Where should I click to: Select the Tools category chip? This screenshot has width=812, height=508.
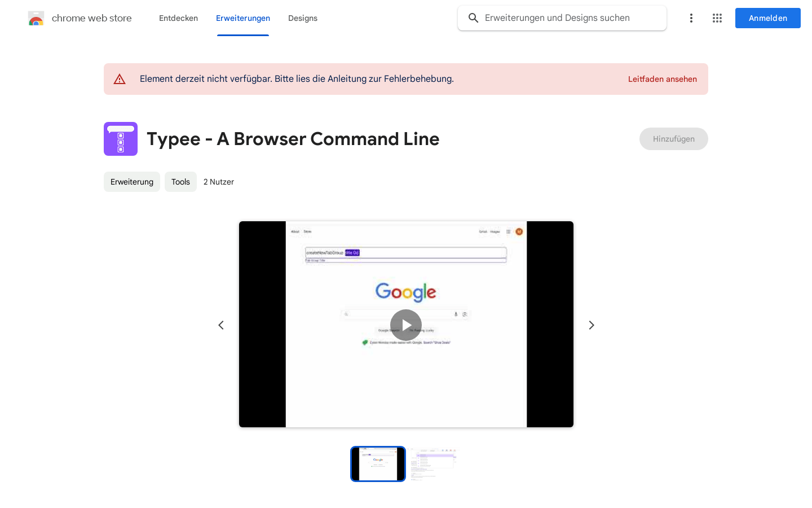(180, 182)
